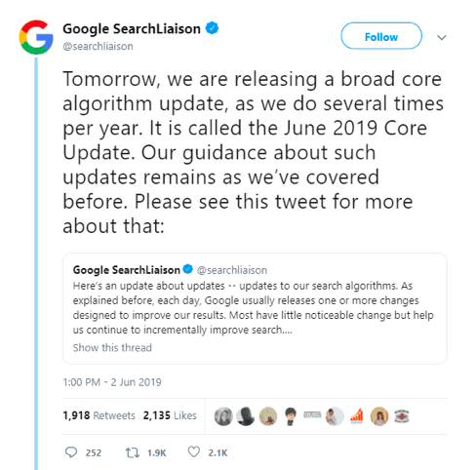This screenshot has width=476, height=470.
Task: Like the tweet with heart icon
Action: tap(194, 452)
